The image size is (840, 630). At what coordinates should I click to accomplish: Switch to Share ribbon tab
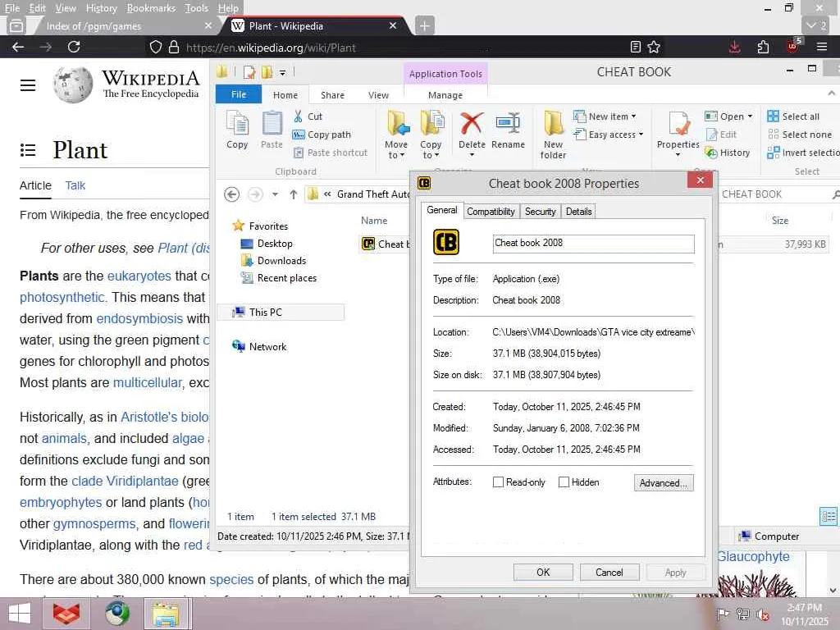[x=333, y=95]
